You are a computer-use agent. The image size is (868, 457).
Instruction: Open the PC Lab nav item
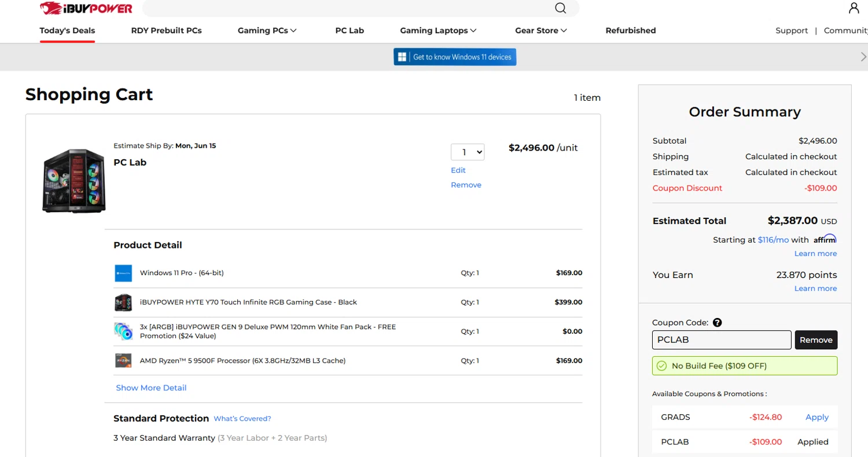[x=350, y=31]
